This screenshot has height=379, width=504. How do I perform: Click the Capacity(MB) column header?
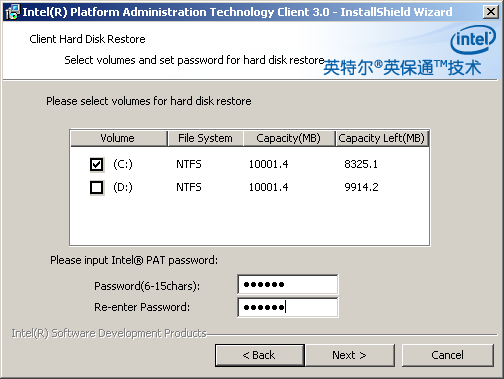point(289,138)
